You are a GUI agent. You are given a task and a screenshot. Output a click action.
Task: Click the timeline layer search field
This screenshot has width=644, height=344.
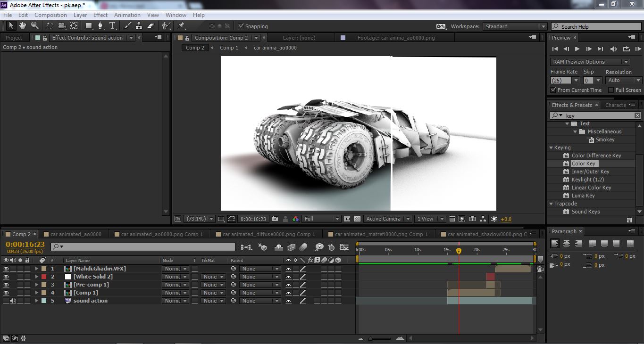pyautogui.click(x=142, y=247)
